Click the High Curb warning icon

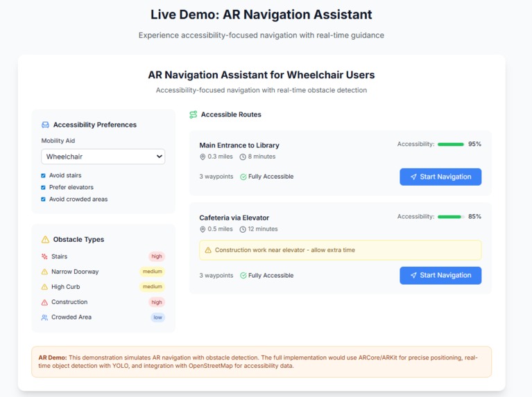(x=44, y=287)
